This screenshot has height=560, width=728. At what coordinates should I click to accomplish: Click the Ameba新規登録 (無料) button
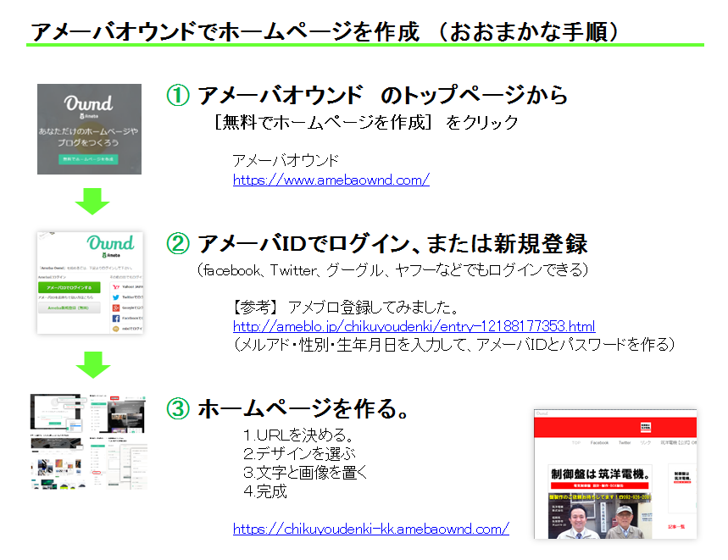click(69, 308)
